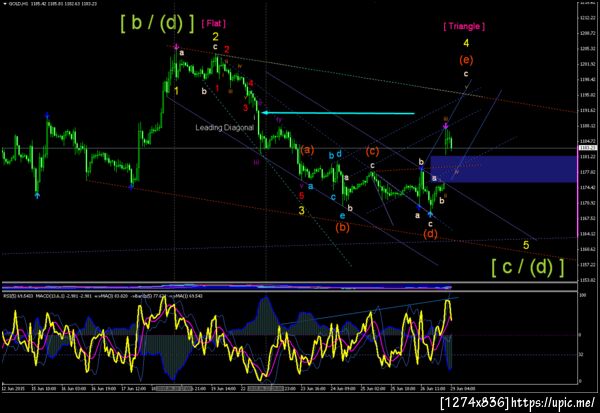The height and width of the screenshot is (413, 600).
Task: Select the orange '(d)' wave label
Action: (x=430, y=233)
